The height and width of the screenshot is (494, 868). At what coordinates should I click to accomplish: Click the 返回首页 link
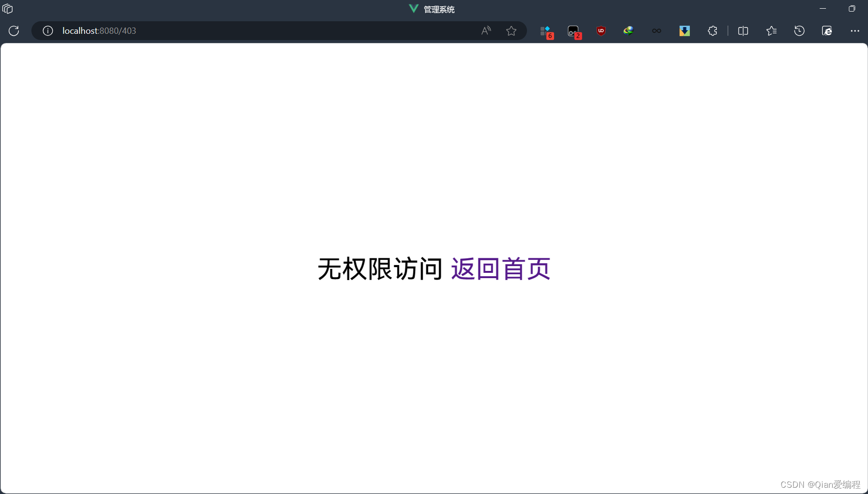point(500,269)
